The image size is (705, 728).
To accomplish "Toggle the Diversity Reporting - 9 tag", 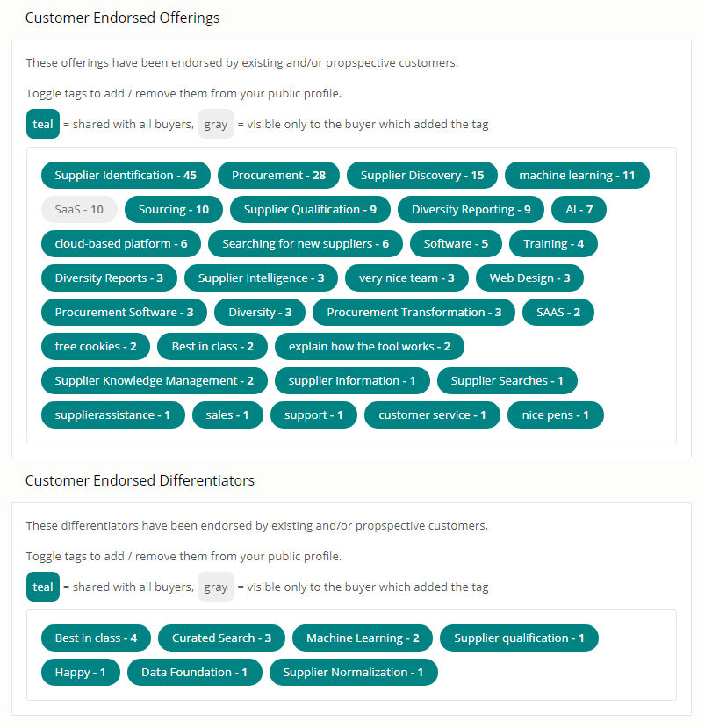I will [471, 210].
